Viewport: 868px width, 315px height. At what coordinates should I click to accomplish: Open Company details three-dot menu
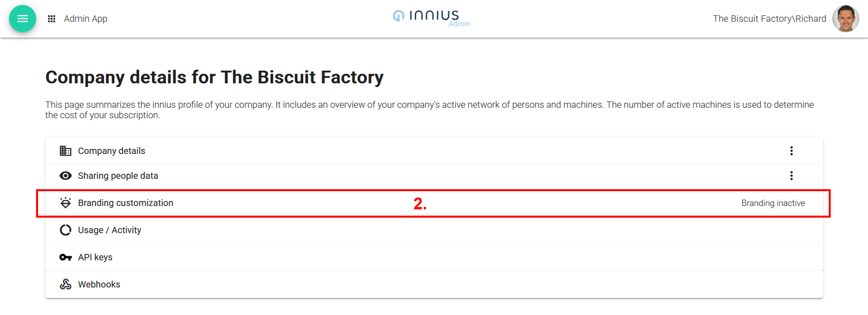(x=791, y=151)
